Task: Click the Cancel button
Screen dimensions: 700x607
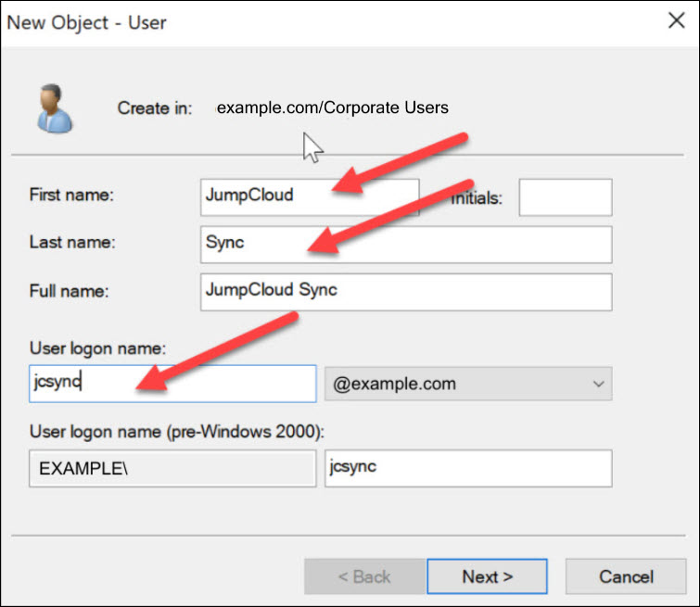Action: 626,576
